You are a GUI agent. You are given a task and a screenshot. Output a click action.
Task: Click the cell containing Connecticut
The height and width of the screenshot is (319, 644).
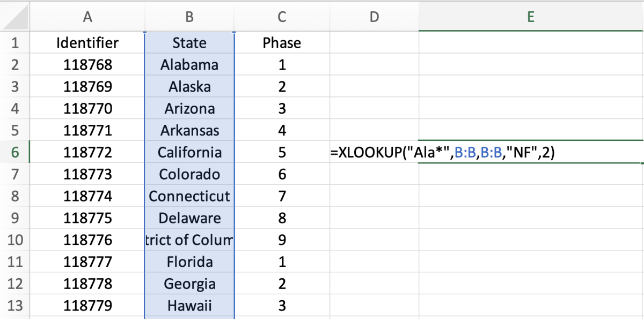(189, 196)
